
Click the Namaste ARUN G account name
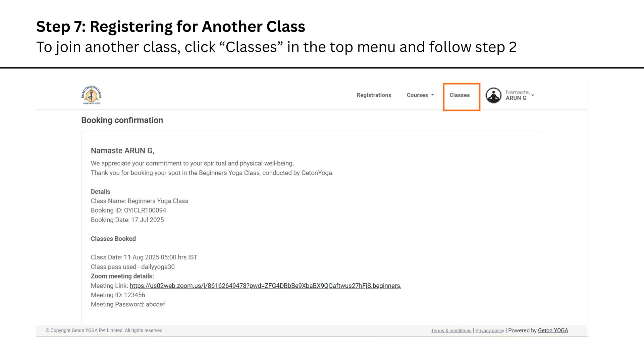click(518, 95)
